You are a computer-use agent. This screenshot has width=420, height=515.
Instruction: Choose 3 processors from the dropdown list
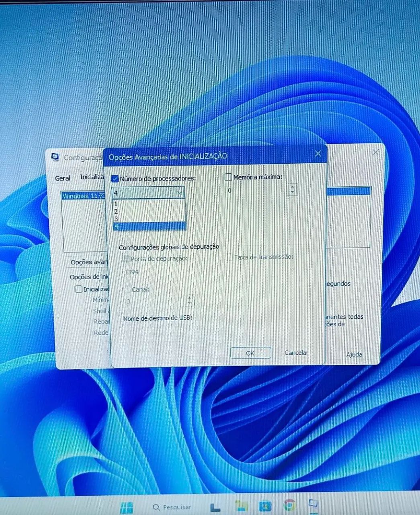(149, 219)
